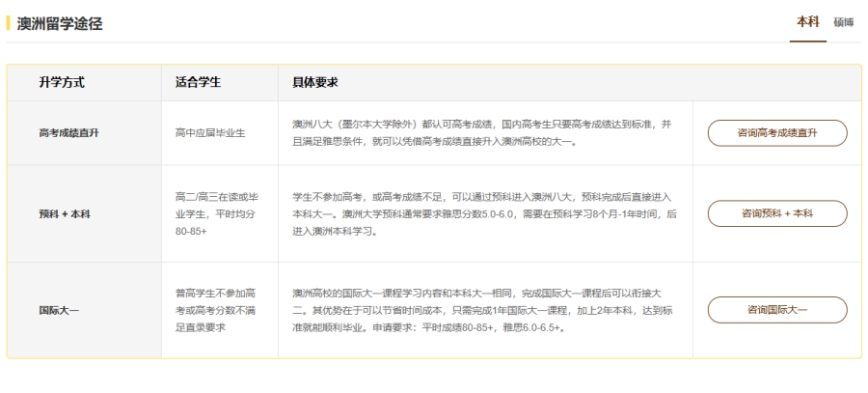Image resolution: width=868 pixels, height=393 pixels.
Task: Click the 澳洲八大认可高考成绩 requirement paragraph
Action: click(x=484, y=133)
